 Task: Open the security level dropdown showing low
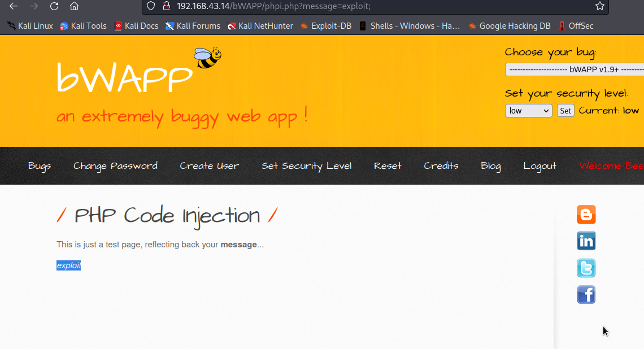click(529, 111)
